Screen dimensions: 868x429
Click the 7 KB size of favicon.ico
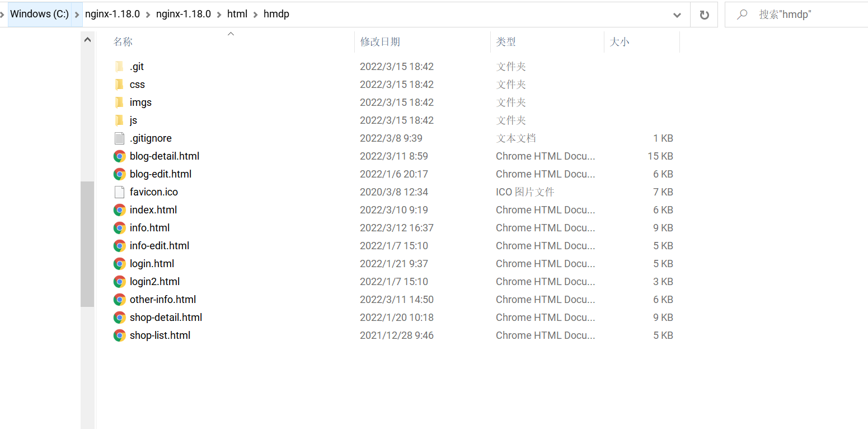(x=663, y=192)
